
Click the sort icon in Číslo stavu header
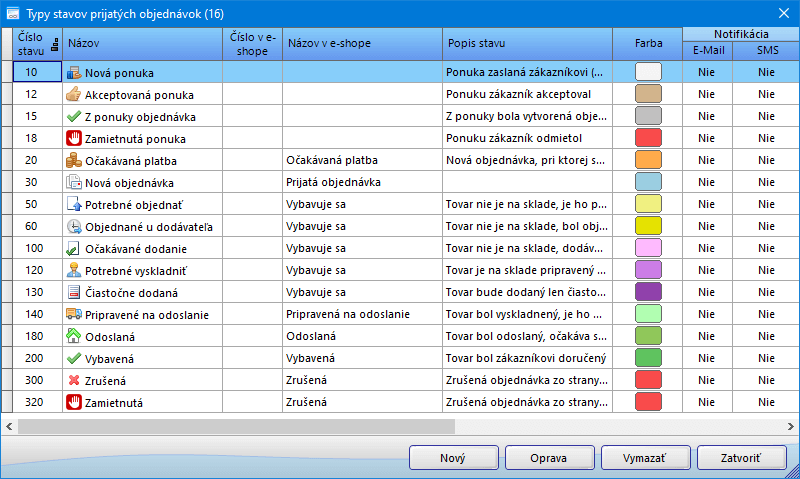53,43
